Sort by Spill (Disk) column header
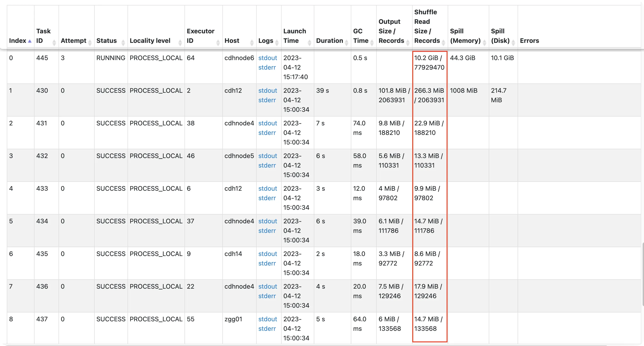The height and width of the screenshot is (346, 644). point(500,36)
